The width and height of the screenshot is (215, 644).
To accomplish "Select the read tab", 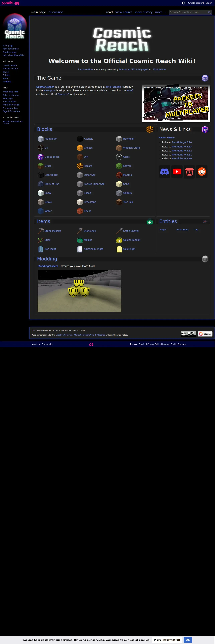I will click(110, 12).
